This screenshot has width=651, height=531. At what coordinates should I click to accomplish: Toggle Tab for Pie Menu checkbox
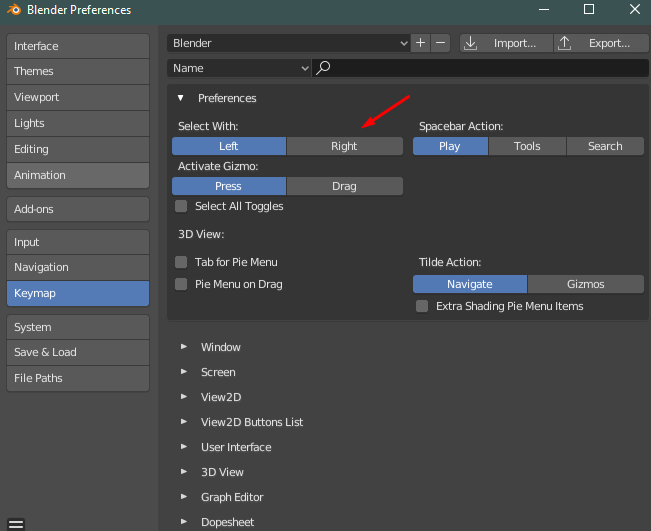click(182, 262)
